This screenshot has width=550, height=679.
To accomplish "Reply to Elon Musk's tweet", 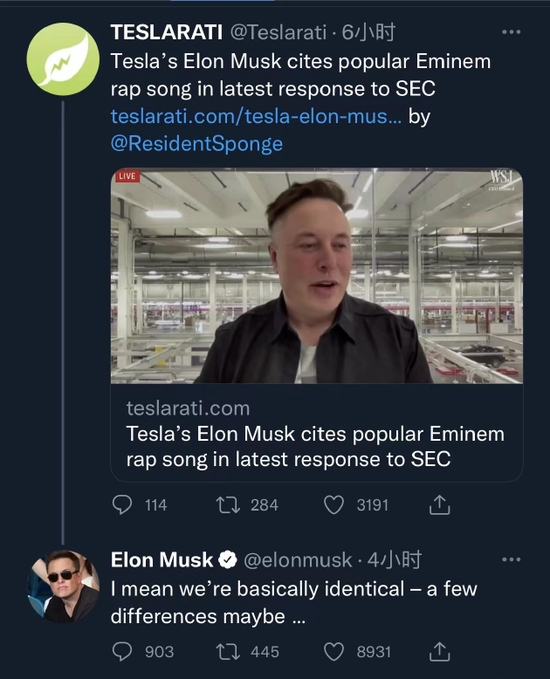I will pos(122,651).
